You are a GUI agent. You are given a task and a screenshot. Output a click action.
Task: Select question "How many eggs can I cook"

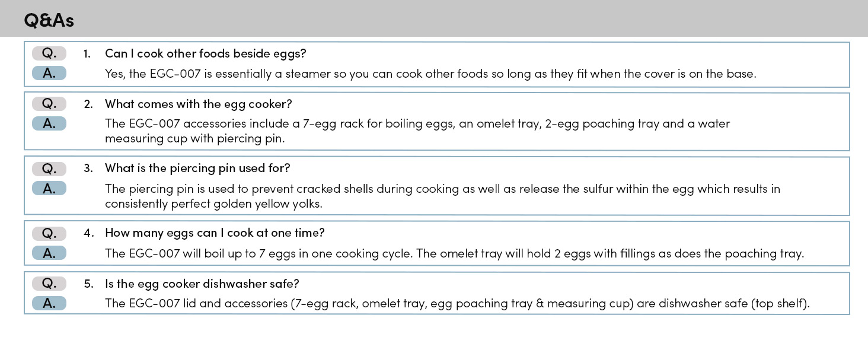coord(215,233)
